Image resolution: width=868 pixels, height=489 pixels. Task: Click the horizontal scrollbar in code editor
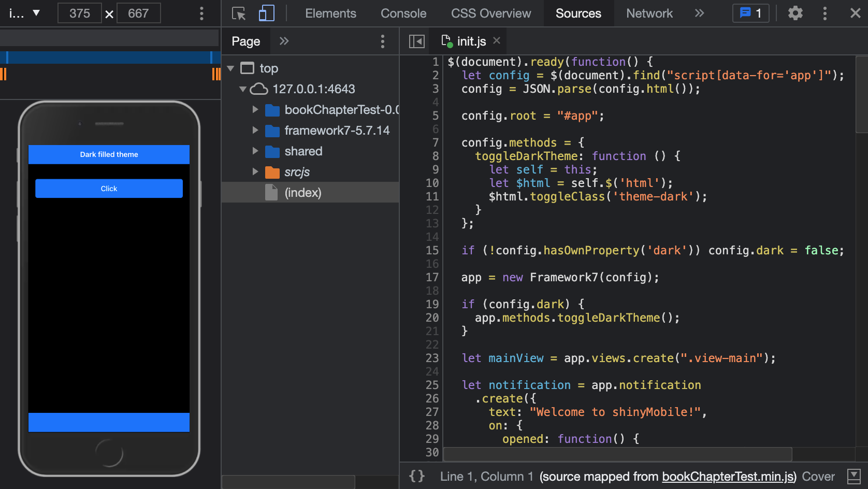coord(618,454)
